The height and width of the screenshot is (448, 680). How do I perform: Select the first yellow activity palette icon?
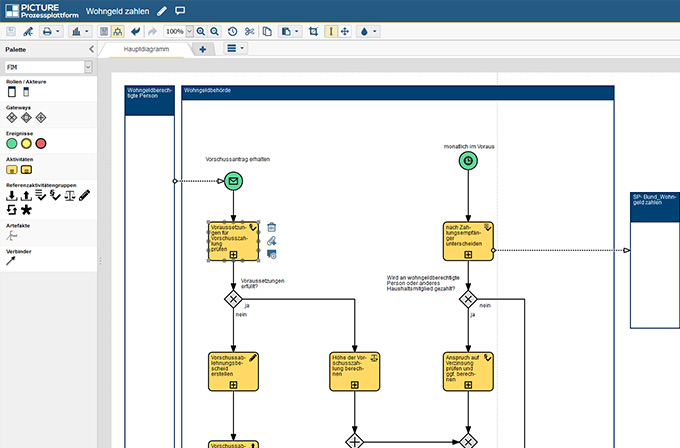pyautogui.click(x=12, y=170)
